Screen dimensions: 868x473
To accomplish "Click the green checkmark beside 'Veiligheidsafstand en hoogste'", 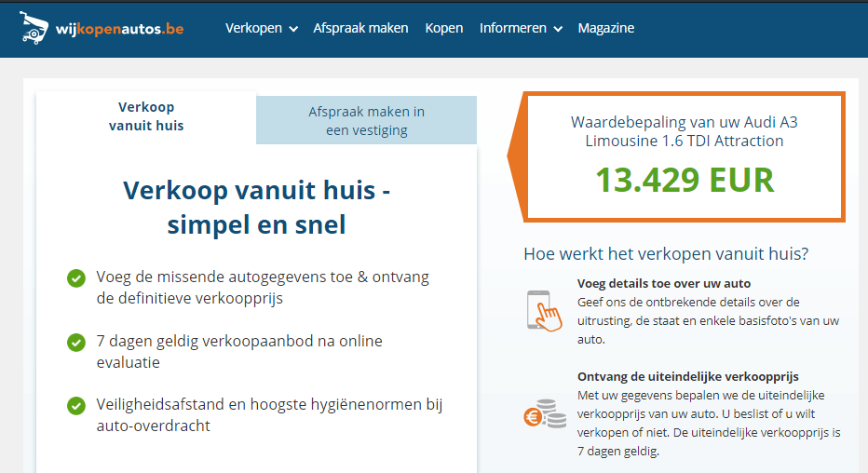I will click(76, 406).
